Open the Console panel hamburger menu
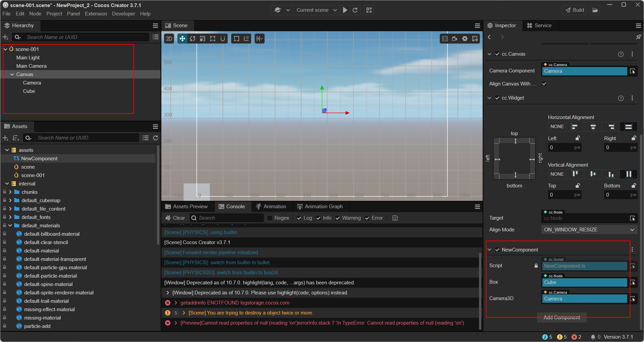Image resolution: width=644 pixels, height=342 pixels. click(x=477, y=207)
